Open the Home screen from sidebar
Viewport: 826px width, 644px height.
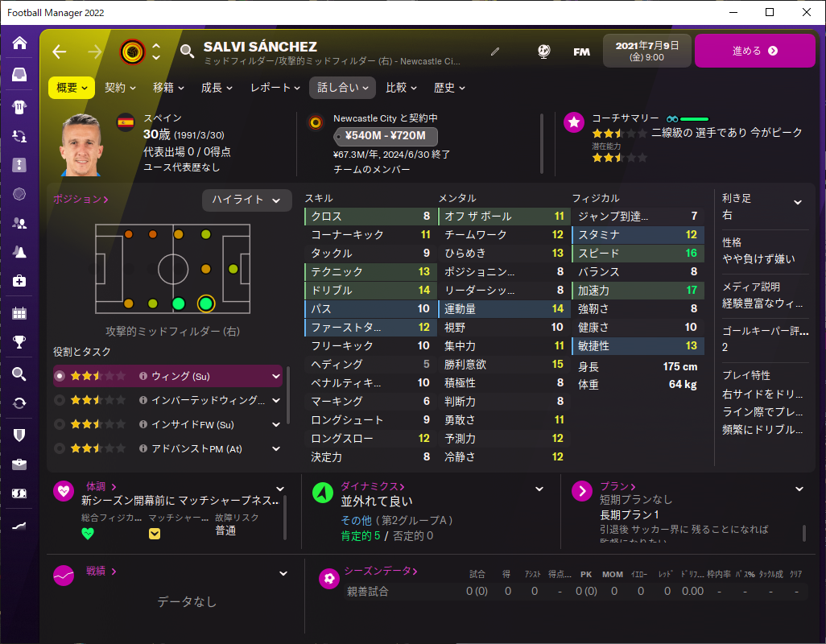coord(19,43)
